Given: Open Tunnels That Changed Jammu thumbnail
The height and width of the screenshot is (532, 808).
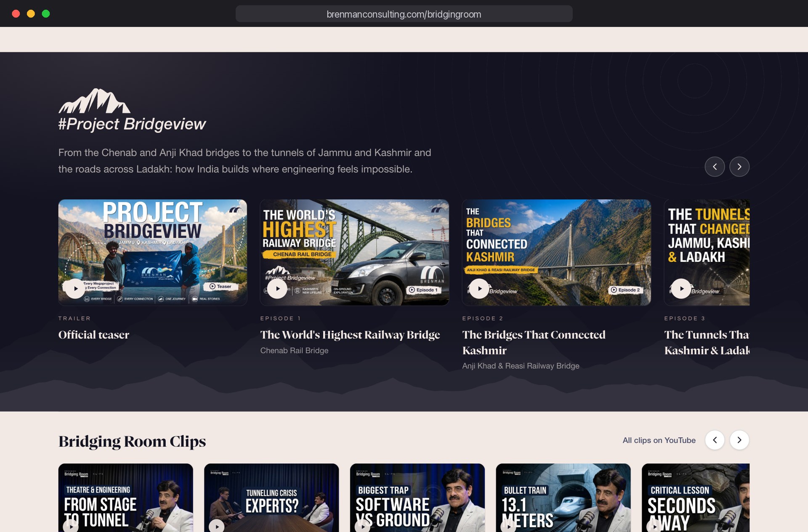Looking at the screenshot, I should pos(707,253).
